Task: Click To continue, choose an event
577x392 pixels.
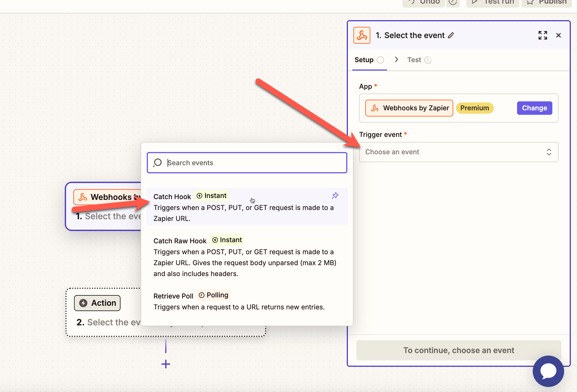Action: click(x=459, y=350)
